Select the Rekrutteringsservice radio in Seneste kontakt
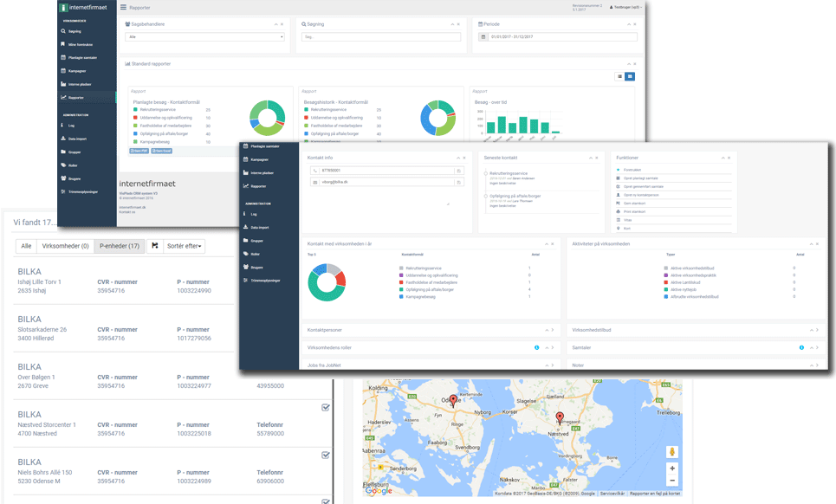Viewport: 836px width, 504px height. point(484,174)
